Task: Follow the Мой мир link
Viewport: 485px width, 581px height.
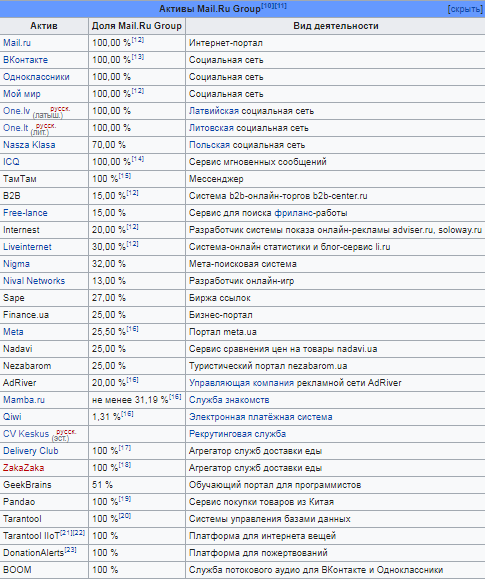Action: (x=21, y=94)
